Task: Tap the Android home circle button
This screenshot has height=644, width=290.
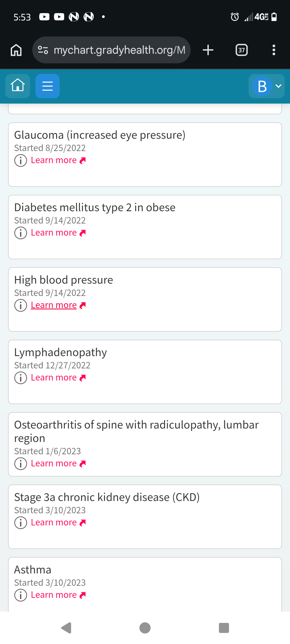Action: click(145, 628)
